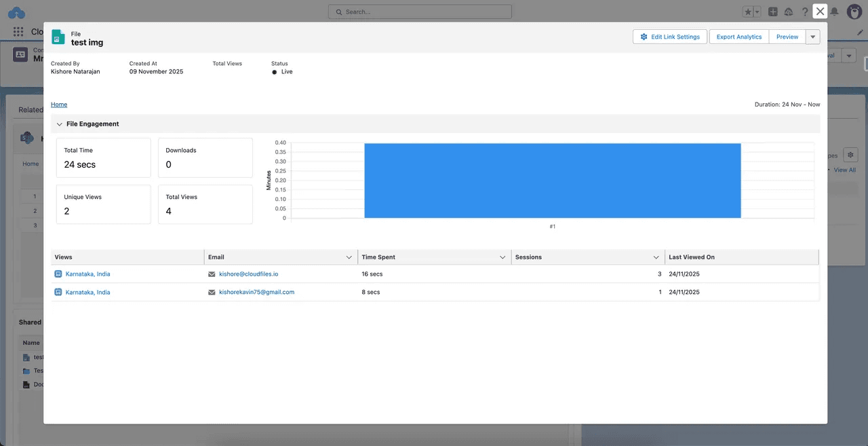Click the add (+) icon in the header
This screenshot has height=446, width=868.
click(772, 12)
